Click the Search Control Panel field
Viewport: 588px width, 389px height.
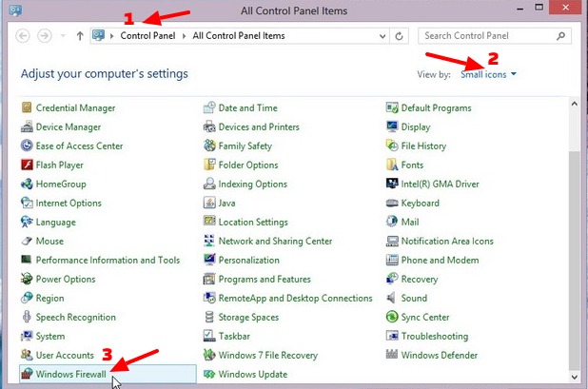click(495, 36)
